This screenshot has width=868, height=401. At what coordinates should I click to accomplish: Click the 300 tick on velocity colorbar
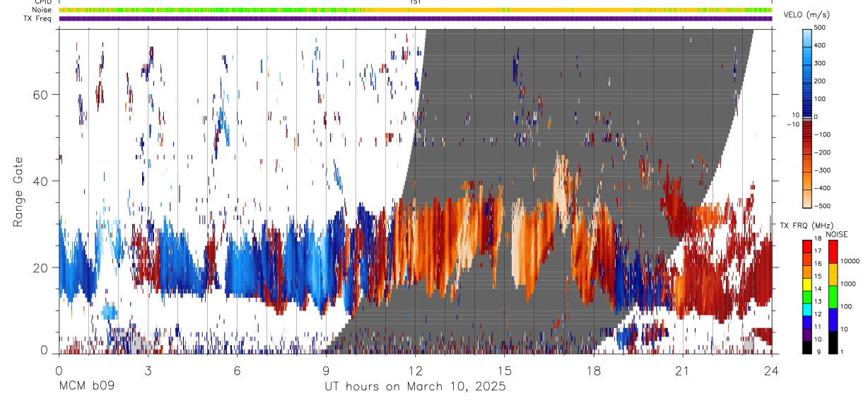coord(821,63)
